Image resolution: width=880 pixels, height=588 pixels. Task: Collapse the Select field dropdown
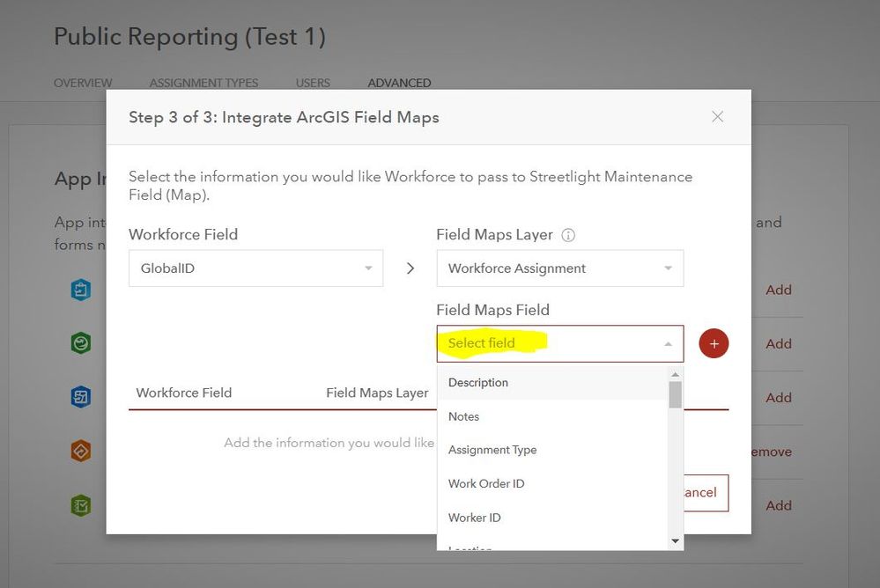668,343
